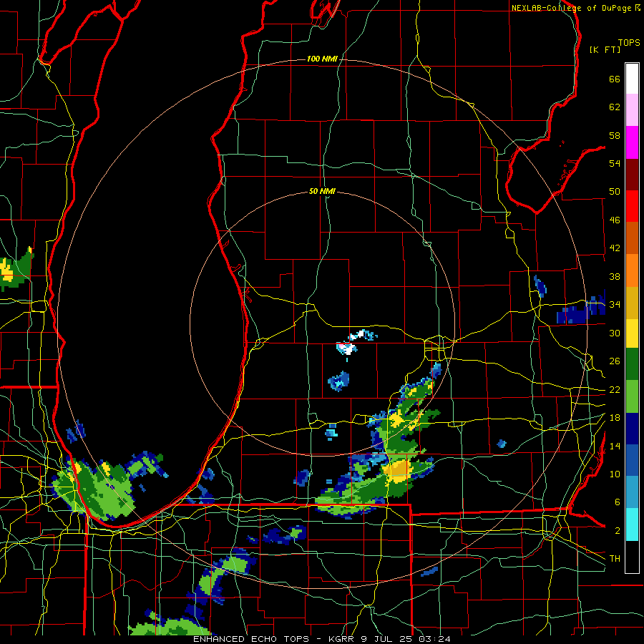Select the 100 NMI range ring label

[322, 59]
